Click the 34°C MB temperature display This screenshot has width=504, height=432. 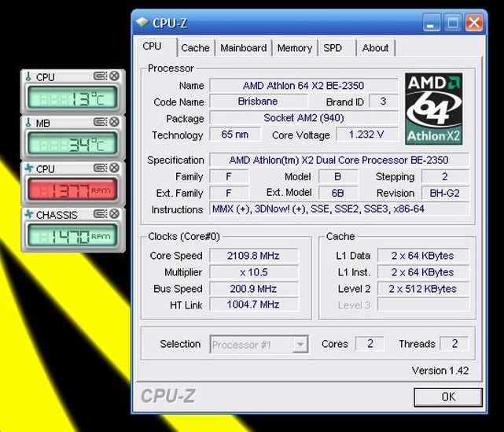pos(72,144)
